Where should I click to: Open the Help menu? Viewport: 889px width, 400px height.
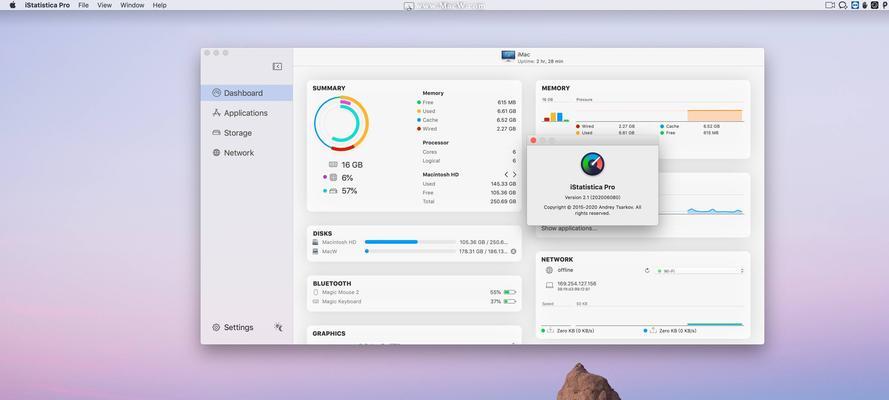[160, 5]
